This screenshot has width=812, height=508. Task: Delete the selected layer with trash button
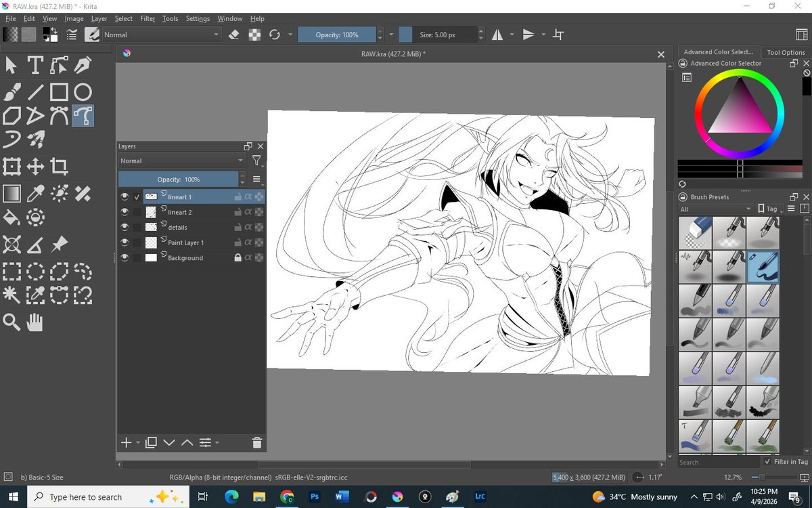pyautogui.click(x=256, y=443)
